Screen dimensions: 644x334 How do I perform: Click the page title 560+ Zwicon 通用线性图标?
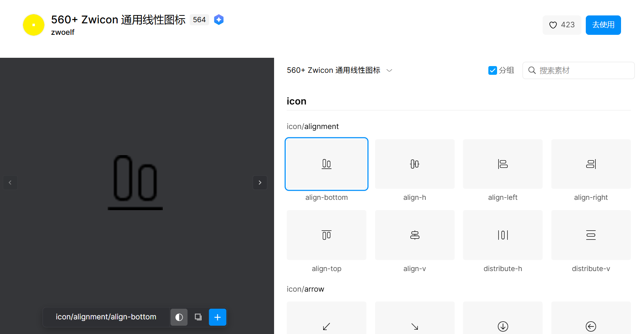coord(118,20)
